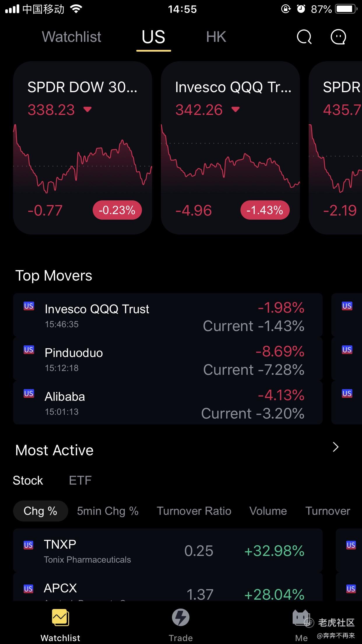Screen dimensions: 362x644
Task: Switch to the top Watchlist tab
Action: 71,37
